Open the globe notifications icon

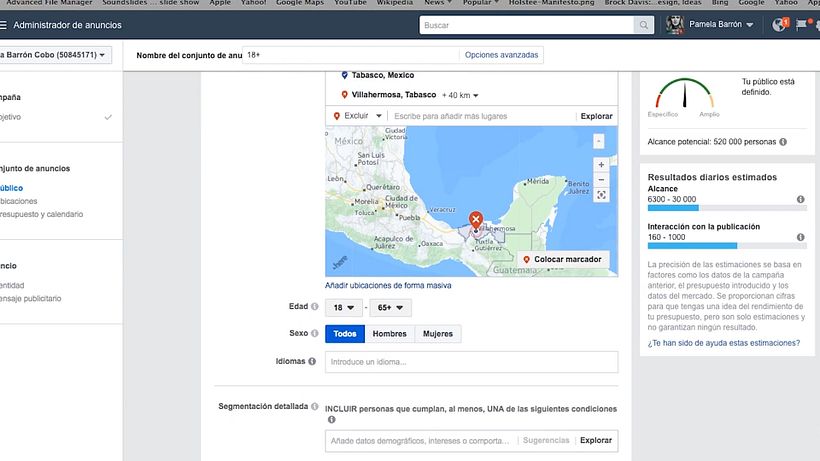[779, 25]
